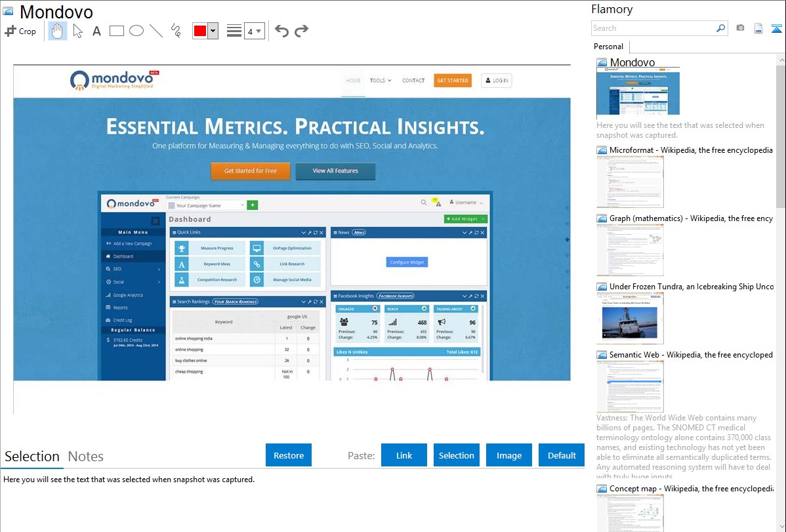Viewport: 786px width, 532px height.
Task: Click the green Add Widget button
Action: pyautogui.click(x=466, y=218)
